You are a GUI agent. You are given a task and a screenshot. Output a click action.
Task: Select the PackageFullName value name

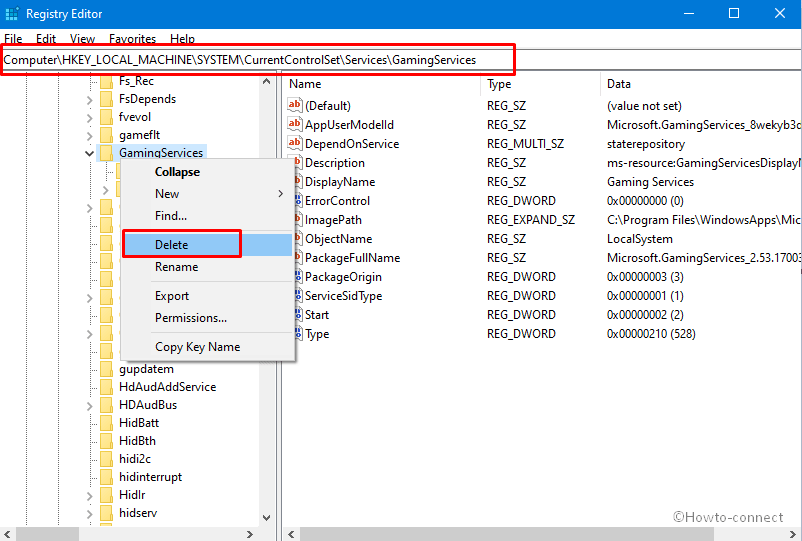pos(352,258)
